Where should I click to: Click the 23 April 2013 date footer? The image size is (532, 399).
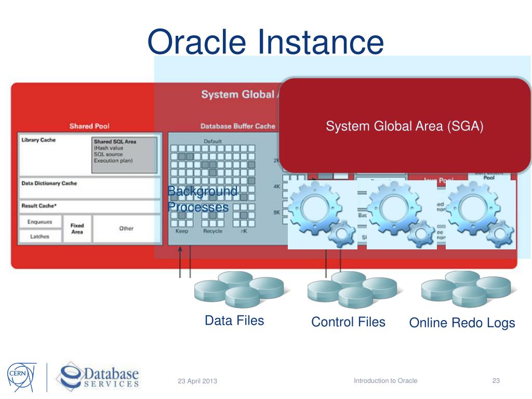[x=197, y=381]
